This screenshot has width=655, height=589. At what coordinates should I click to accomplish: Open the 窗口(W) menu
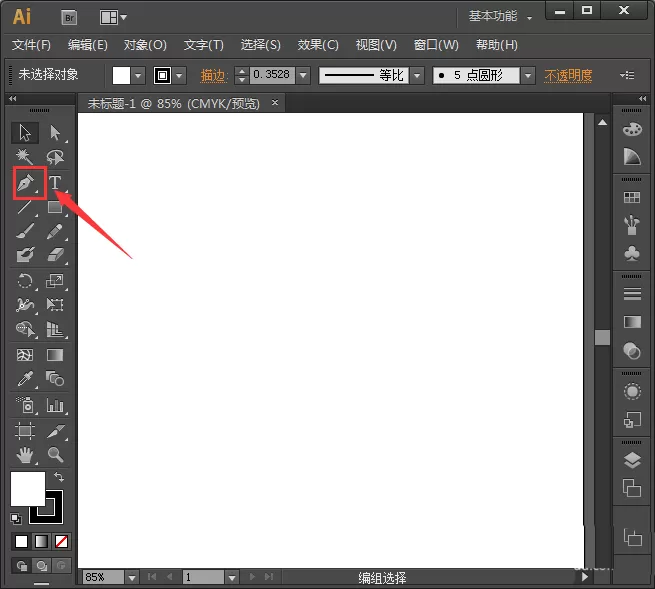436,45
